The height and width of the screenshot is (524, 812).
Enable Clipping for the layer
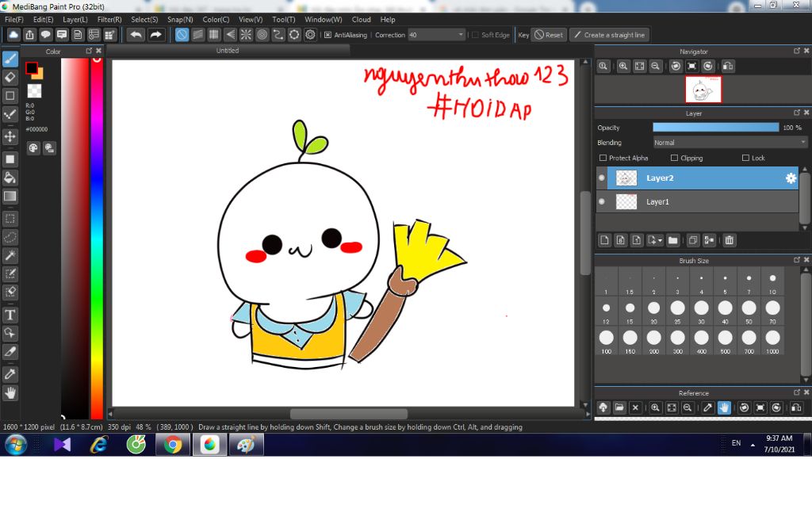674,158
